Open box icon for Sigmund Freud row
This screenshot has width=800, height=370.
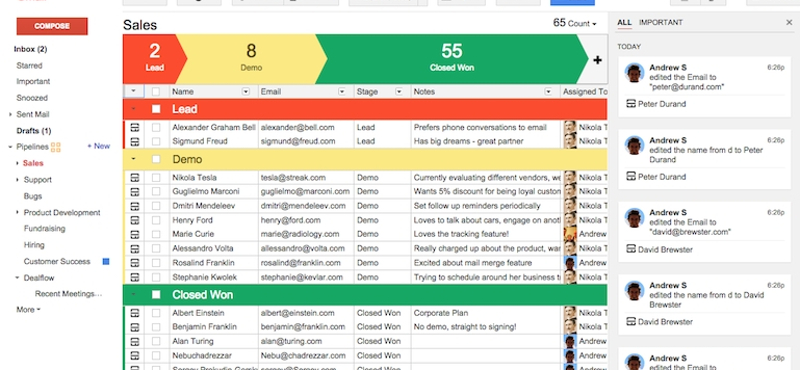tap(135, 141)
